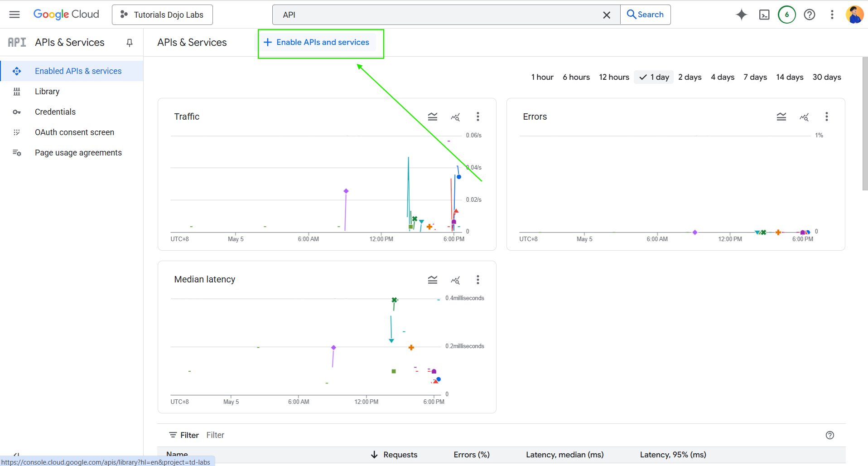The width and height of the screenshot is (868, 466).
Task: Select the 7 days time range
Action: [x=755, y=77]
